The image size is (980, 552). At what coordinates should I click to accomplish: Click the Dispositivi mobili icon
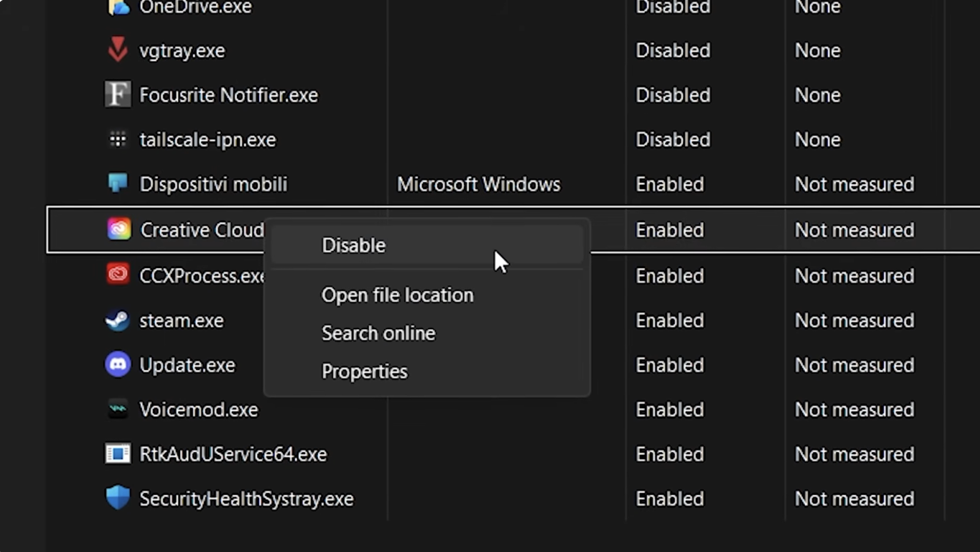click(118, 183)
